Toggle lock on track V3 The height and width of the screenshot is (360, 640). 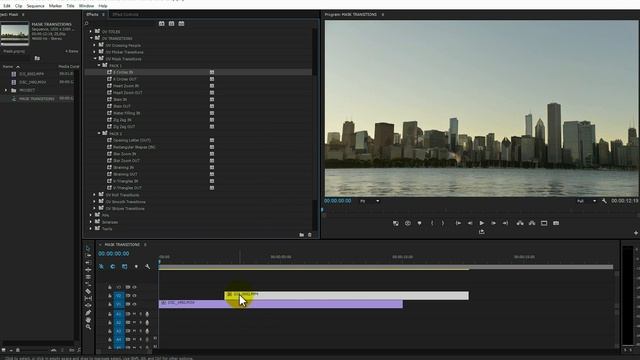click(x=109, y=287)
